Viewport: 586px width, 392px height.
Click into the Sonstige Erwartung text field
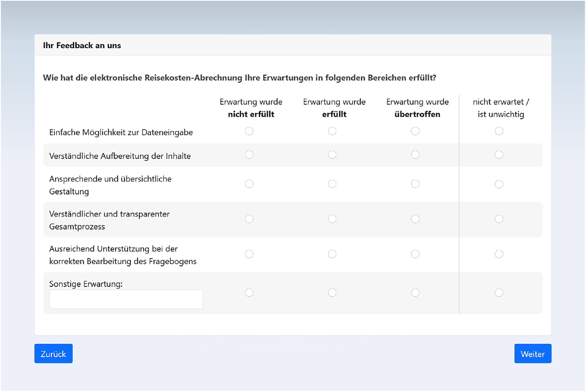(126, 299)
